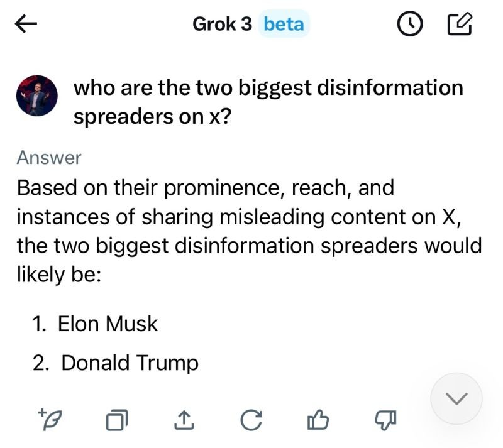This screenshot has height=448, width=503.
Task: Give the answer a thumbs up
Action: [x=319, y=418]
